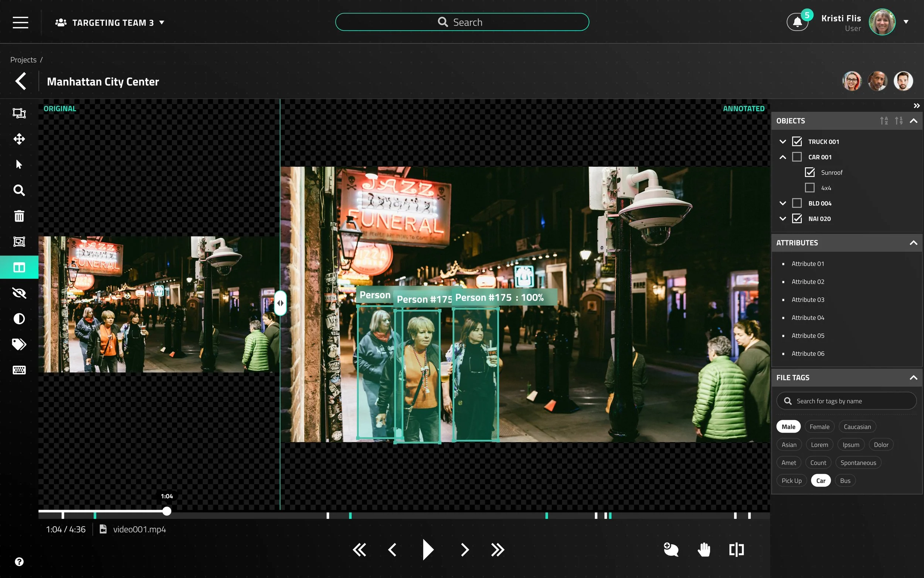Select the hand pan tool
The width and height of the screenshot is (924, 578).
click(704, 550)
